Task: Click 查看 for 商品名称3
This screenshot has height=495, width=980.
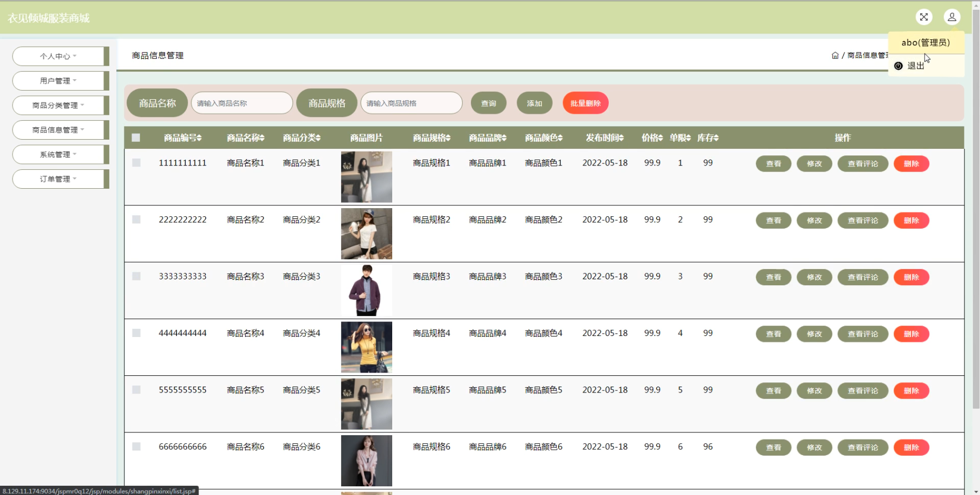Action: [x=774, y=277]
